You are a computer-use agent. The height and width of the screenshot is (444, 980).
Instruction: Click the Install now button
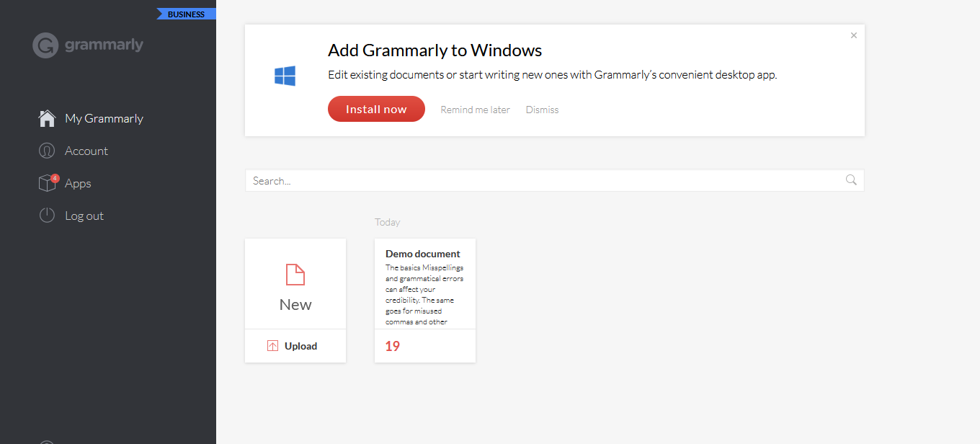point(376,109)
